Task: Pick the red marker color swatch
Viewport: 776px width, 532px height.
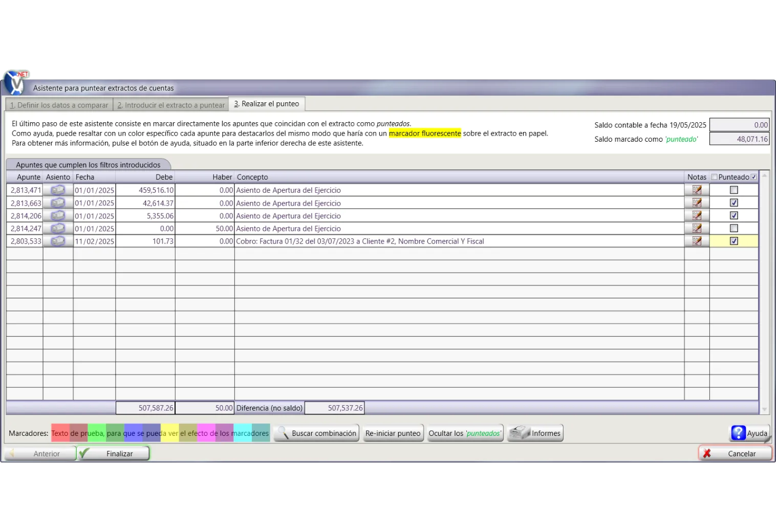Action: [60, 433]
